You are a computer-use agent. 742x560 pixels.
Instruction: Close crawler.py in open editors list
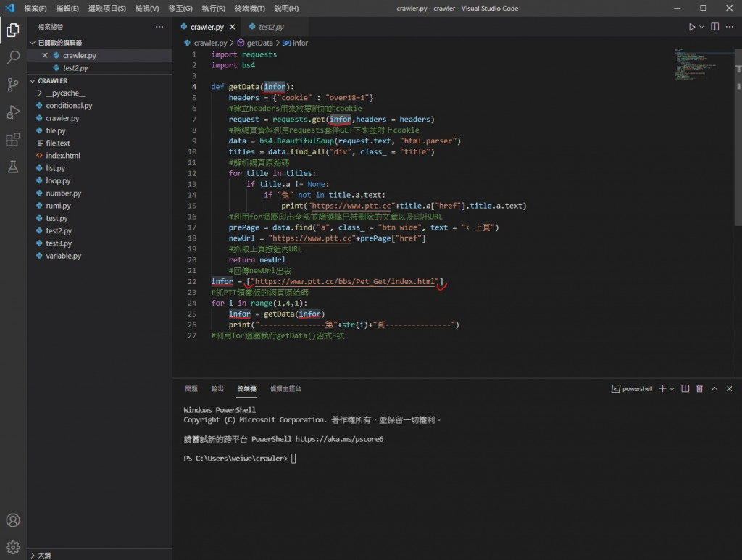(45, 55)
